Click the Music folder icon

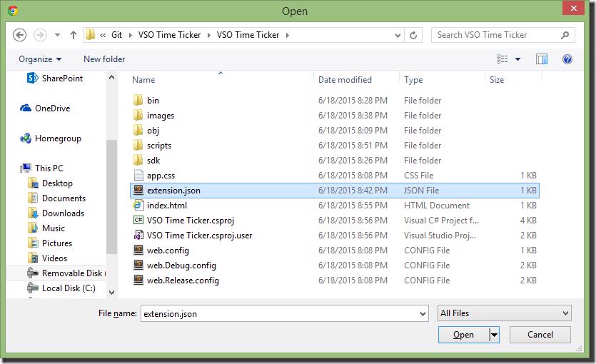pos(33,228)
